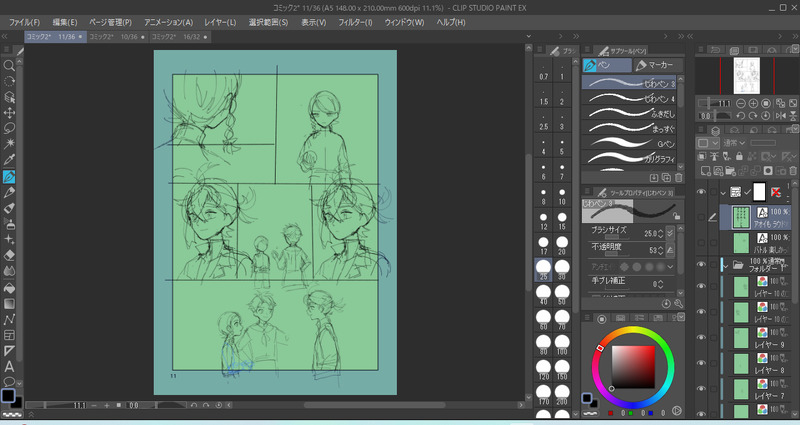Click zoom out icon in Navigator panel
This screenshot has width=800, height=425.
pyautogui.click(x=741, y=104)
